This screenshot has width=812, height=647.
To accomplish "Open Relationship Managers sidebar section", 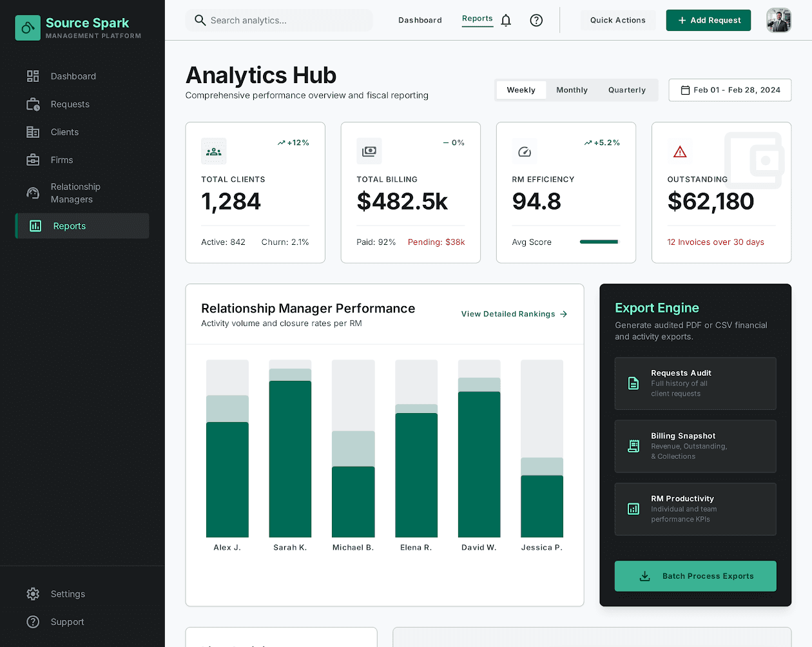I will 82,193.
